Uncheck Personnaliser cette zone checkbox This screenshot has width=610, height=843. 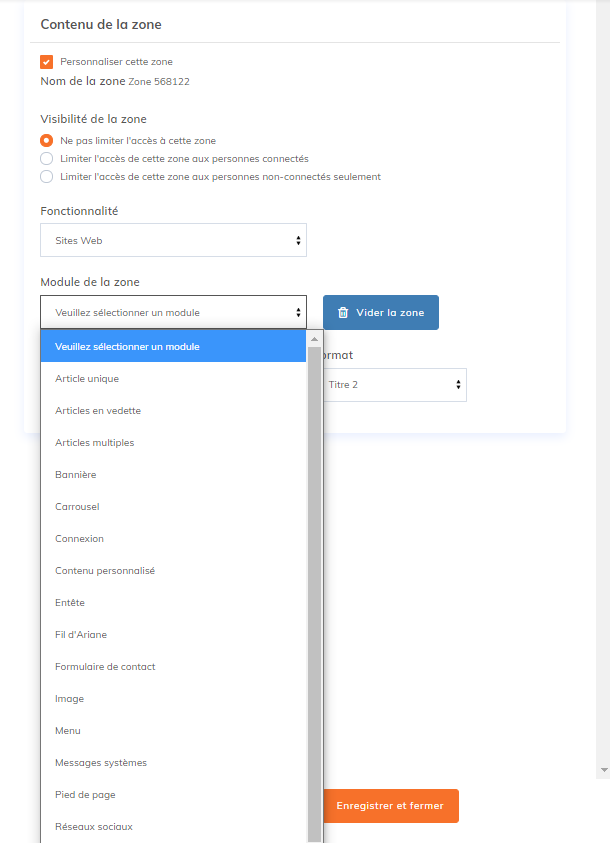46,62
